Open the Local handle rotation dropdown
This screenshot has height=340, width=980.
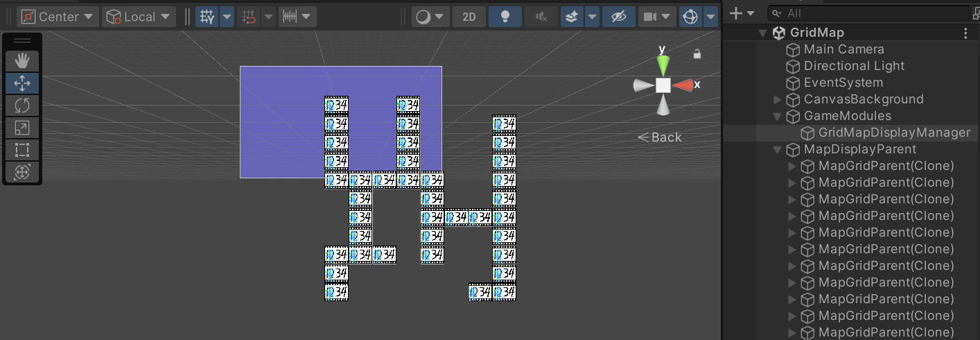(x=139, y=17)
